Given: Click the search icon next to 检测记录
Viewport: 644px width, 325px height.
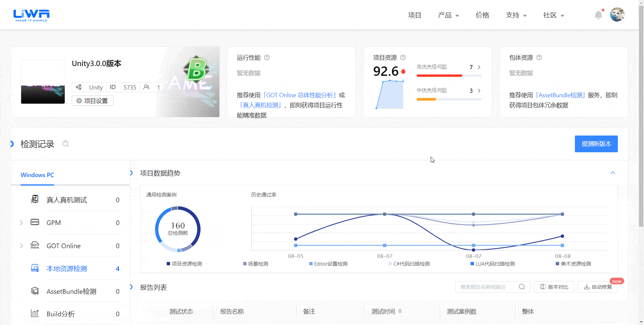Looking at the screenshot, I should pos(65,144).
